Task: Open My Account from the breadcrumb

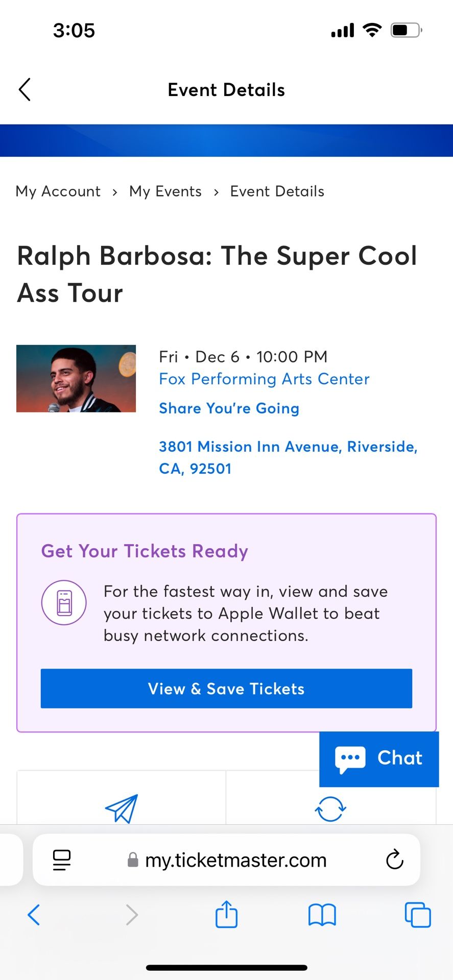Action: coord(58,191)
